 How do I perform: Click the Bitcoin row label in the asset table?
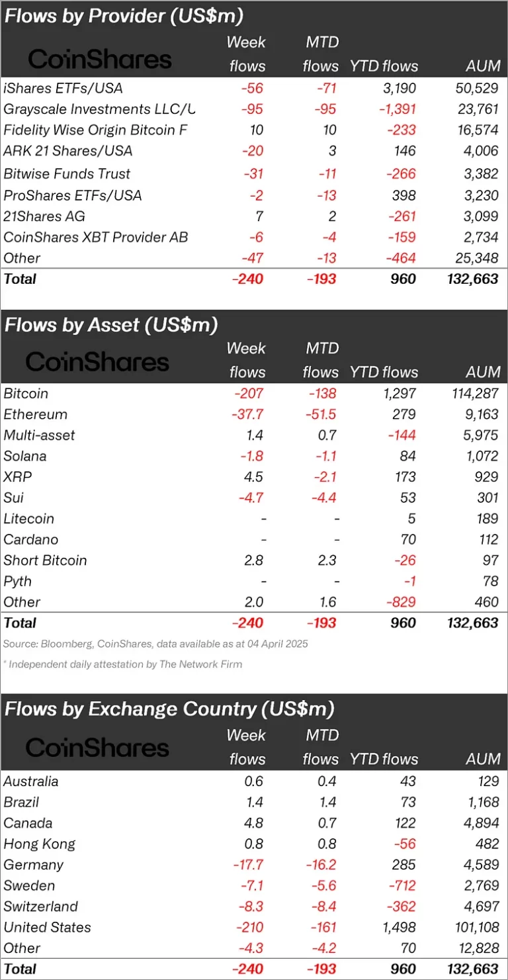[x=26, y=393]
